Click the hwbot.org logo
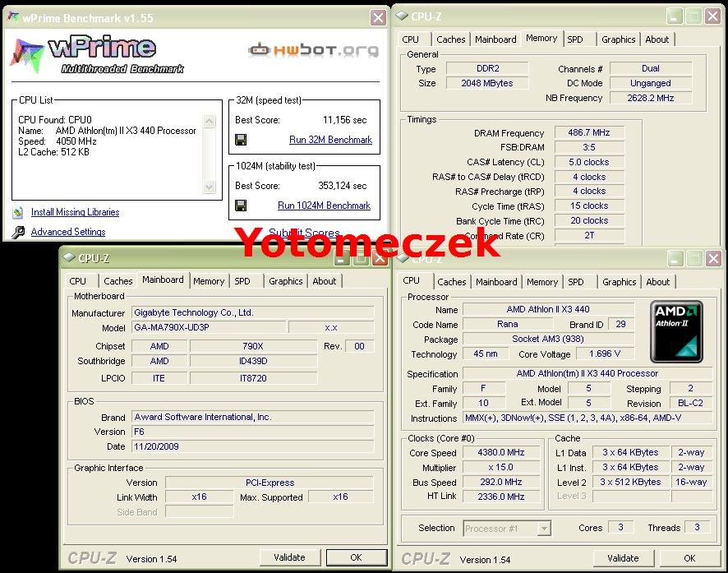This screenshot has height=573, width=728. [x=313, y=49]
